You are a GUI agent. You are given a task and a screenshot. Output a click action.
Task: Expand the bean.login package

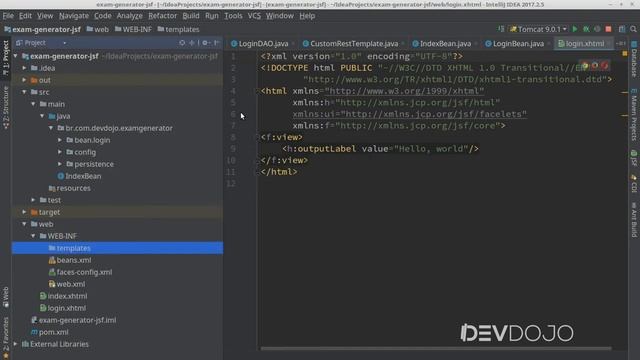60,140
